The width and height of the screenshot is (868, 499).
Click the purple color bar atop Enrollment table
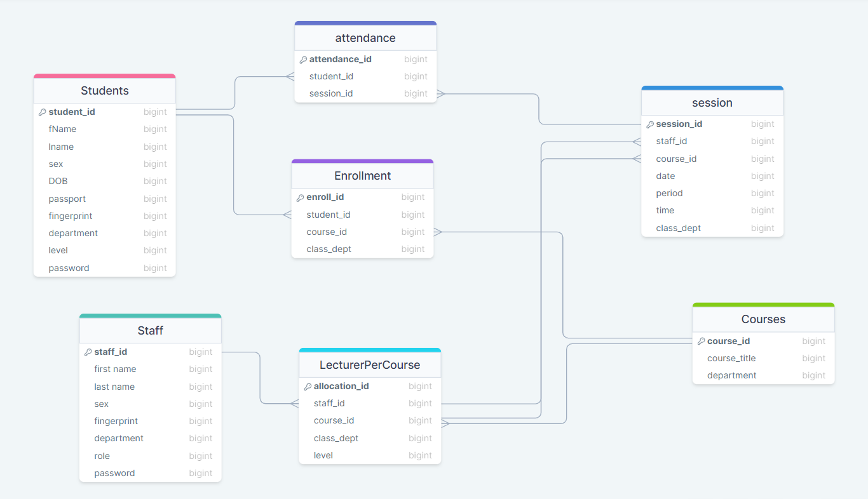pyautogui.click(x=363, y=161)
